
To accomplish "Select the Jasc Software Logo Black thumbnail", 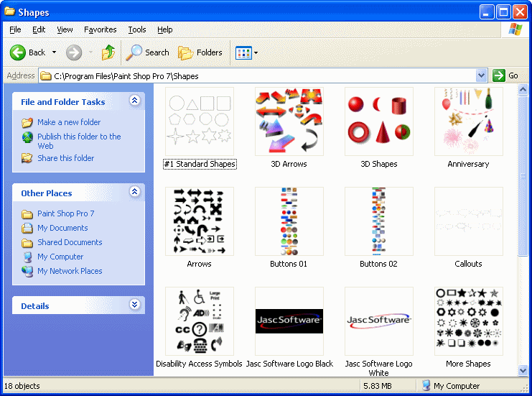I will pos(289,321).
